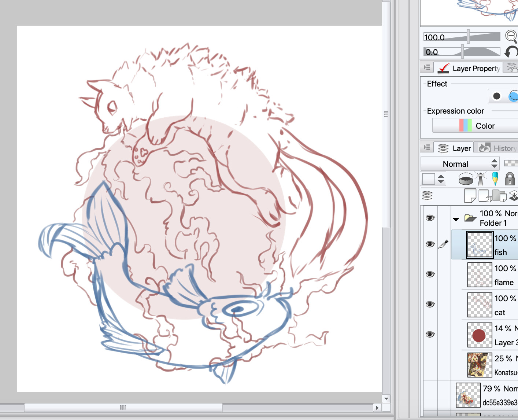Screen dimensions: 518x420
Task: Show the 79% dc55e339e3 layer
Action: click(x=430, y=395)
